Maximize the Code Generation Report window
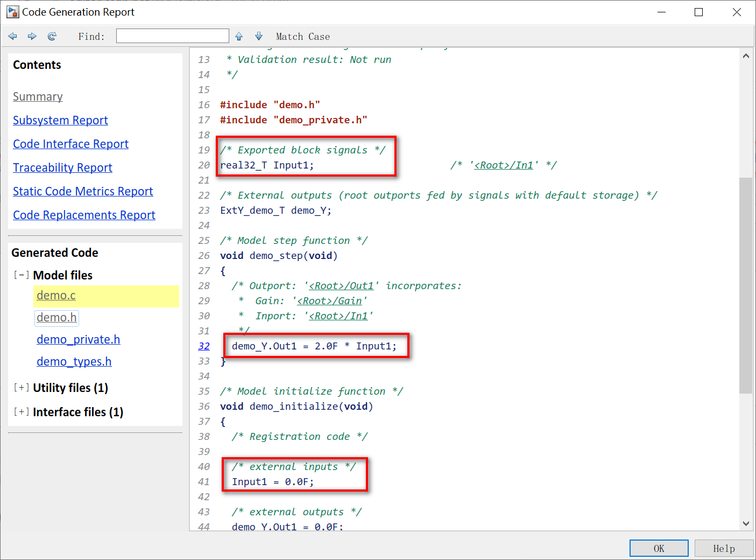This screenshot has height=560, width=756. pyautogui.click(x=699, y=12)
